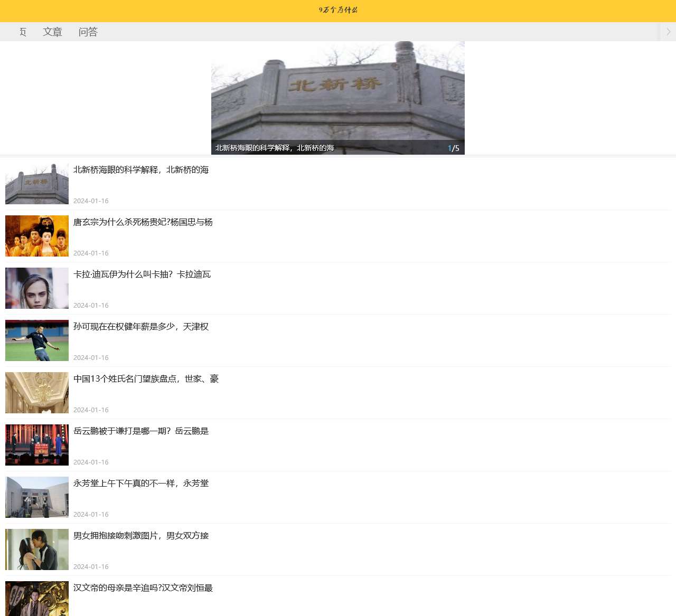Open thumbnail of 唐玄宗 杨贵妃 article
The height and width of the screenshot is (616, 676).
click(x=37, y=236)
